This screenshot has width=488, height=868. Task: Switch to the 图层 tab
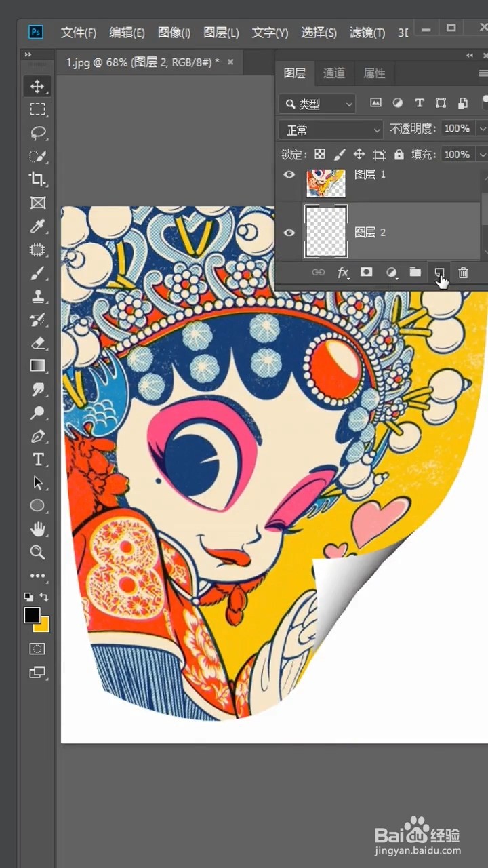point(295,73)
